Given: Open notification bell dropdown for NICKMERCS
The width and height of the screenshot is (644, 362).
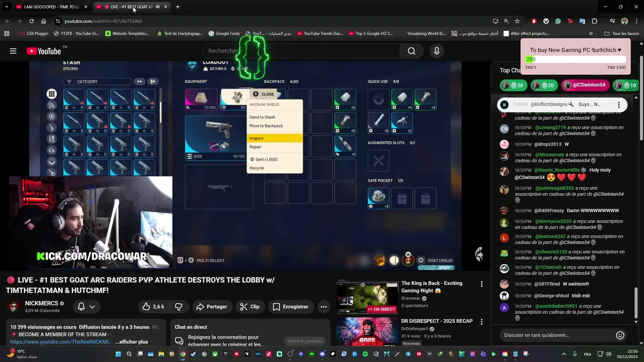Looking at the screenshot, I should 86,307.
